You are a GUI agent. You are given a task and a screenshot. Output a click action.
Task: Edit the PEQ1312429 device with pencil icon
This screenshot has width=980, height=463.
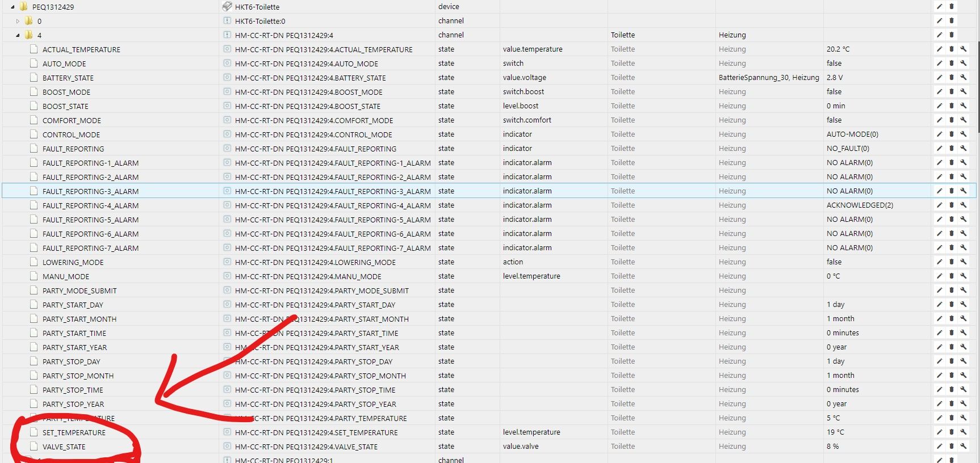pyautogui.click(x=939, y=7)
